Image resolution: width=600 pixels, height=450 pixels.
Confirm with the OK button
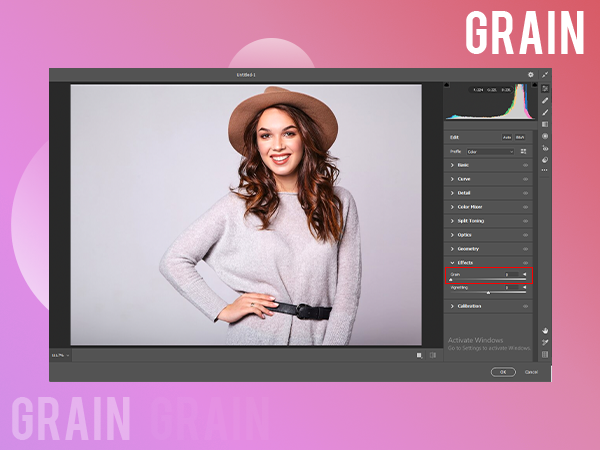coord(503,372)
